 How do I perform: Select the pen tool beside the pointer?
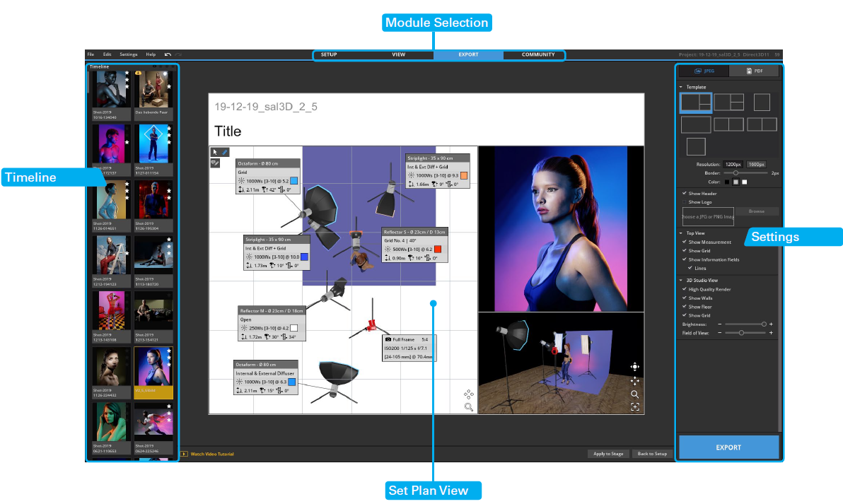(224, 152)
